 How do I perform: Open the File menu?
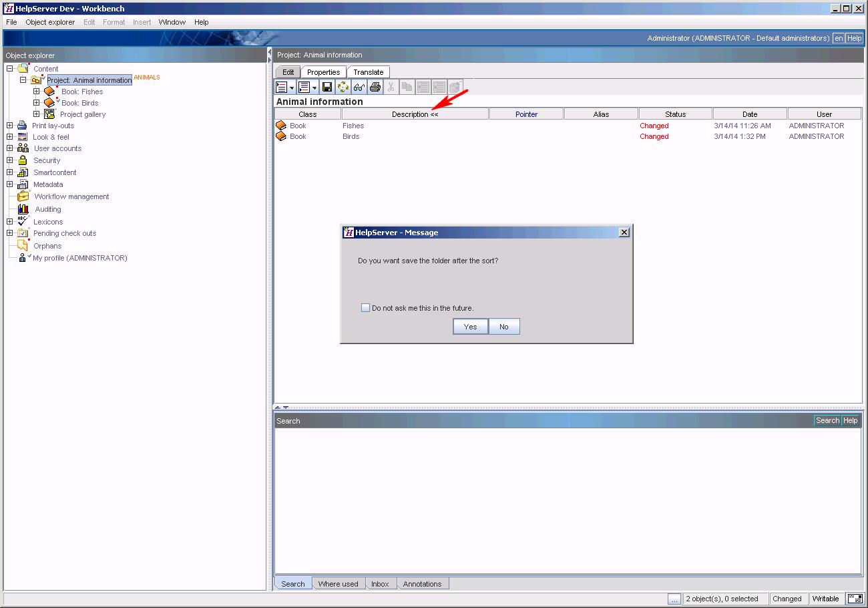point(11,22)
